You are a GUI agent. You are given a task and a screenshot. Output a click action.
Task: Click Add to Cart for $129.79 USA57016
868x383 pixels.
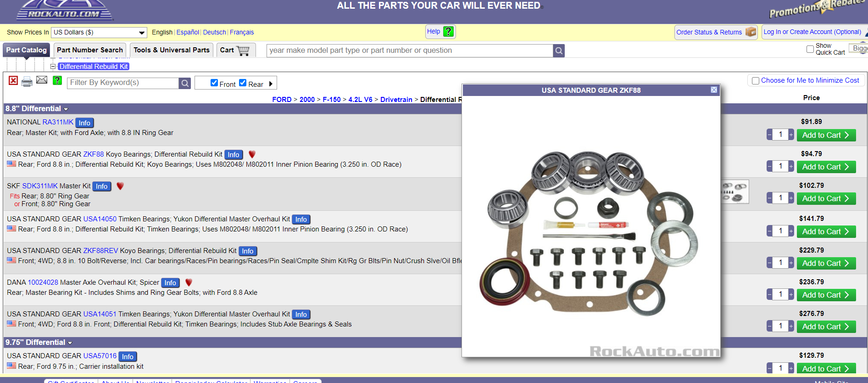click(826, 369)
